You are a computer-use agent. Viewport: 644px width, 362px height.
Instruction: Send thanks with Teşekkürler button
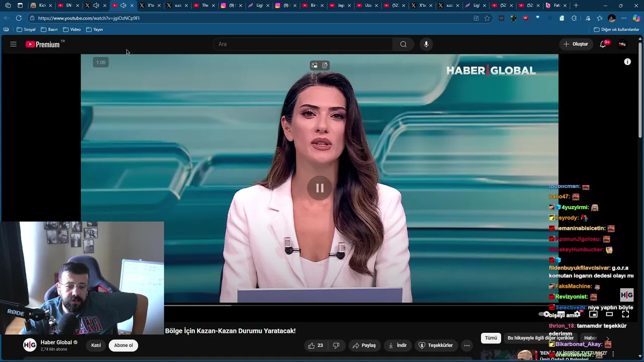click(436, 345)
